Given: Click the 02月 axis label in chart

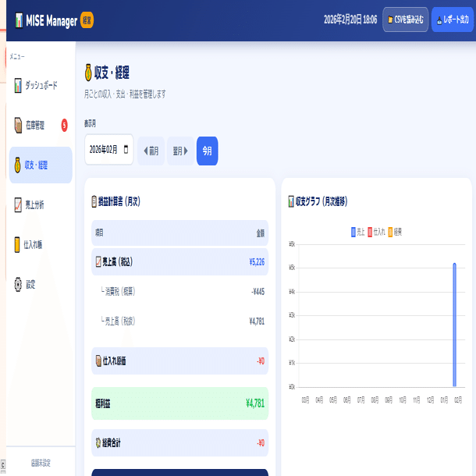Looking at the screenshot, I should point(458,400).
